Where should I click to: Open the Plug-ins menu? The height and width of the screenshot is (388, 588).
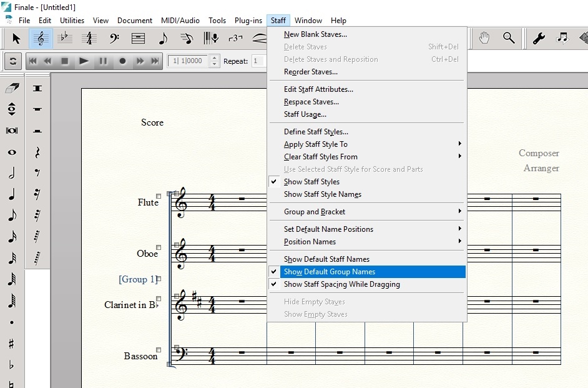pos(248,21)
